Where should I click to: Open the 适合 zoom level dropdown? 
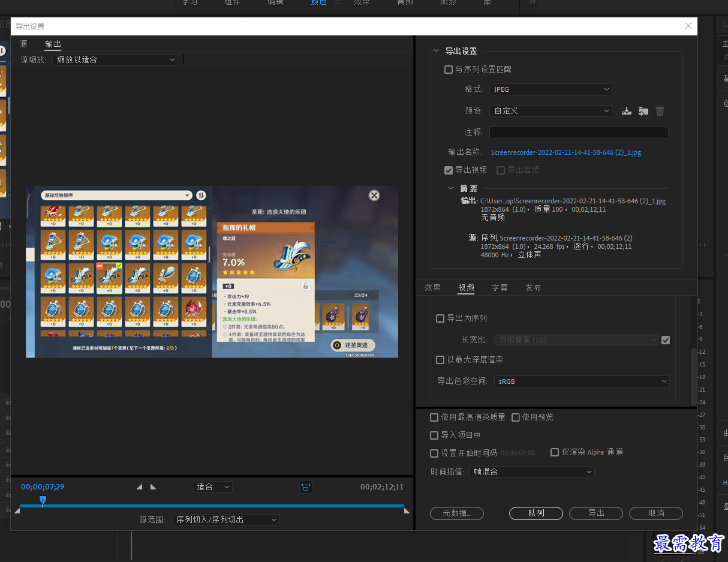[x=212, y=487]
